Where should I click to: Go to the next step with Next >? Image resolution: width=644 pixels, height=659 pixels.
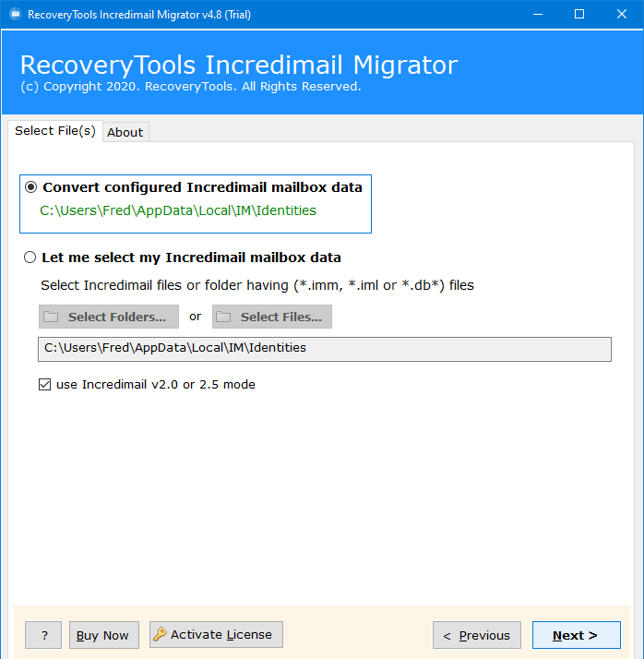pos(577,635)
